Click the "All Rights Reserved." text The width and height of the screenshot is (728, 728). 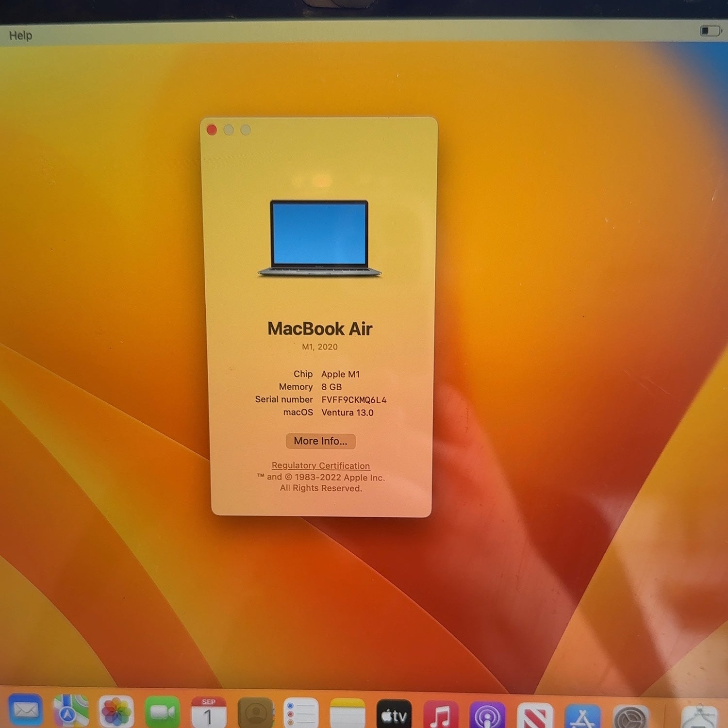[x=321, y=488]
